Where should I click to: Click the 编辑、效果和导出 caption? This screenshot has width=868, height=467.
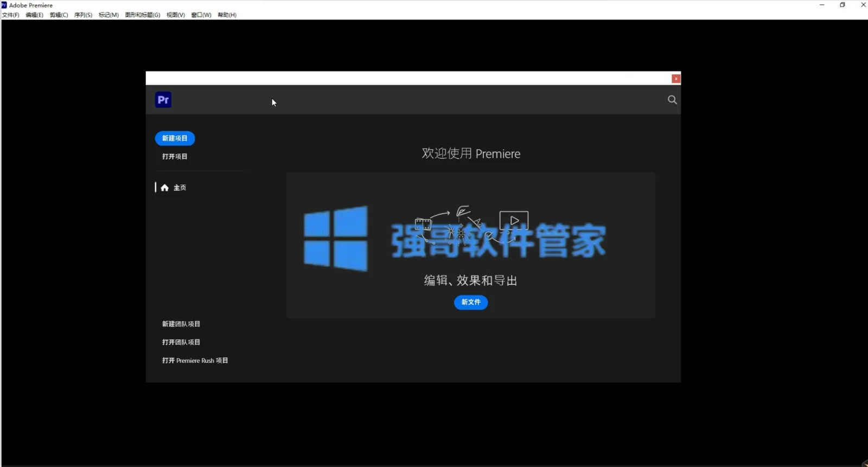[470, 280]
